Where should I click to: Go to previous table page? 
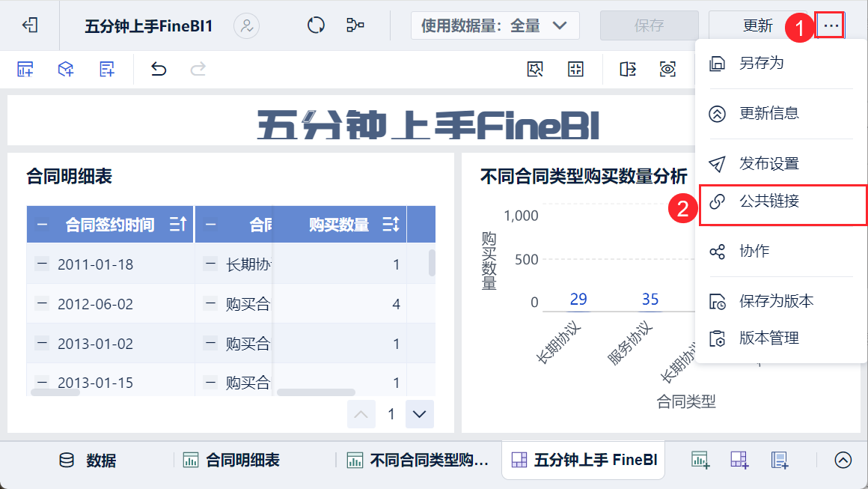pos(361,414)
